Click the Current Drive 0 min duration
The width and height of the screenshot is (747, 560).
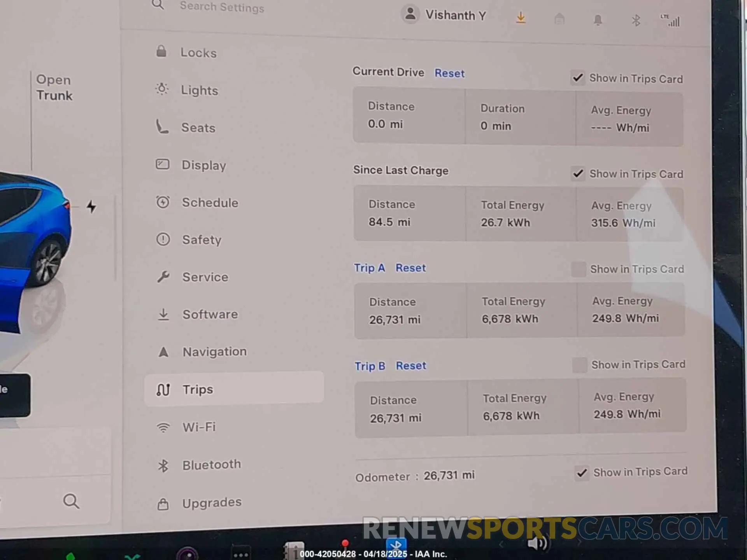click(495, 126)
